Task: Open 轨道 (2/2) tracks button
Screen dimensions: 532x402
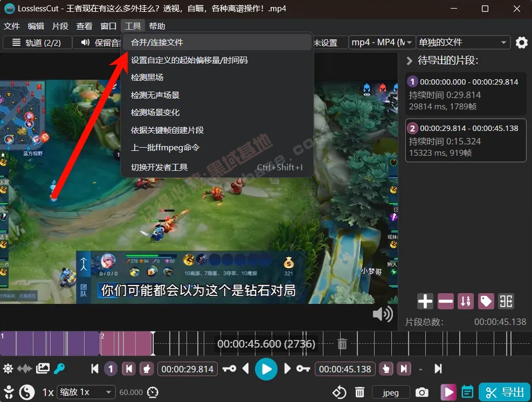Action: coord(37,43)
